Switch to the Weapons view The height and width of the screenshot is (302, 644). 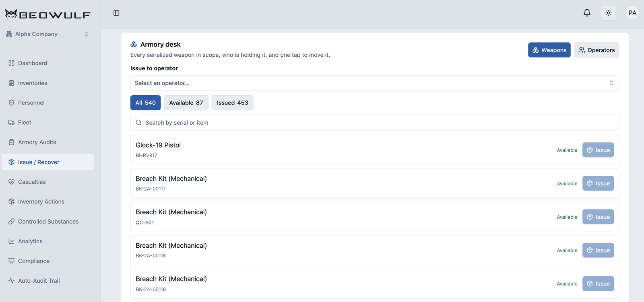click(x=549, y=50)
